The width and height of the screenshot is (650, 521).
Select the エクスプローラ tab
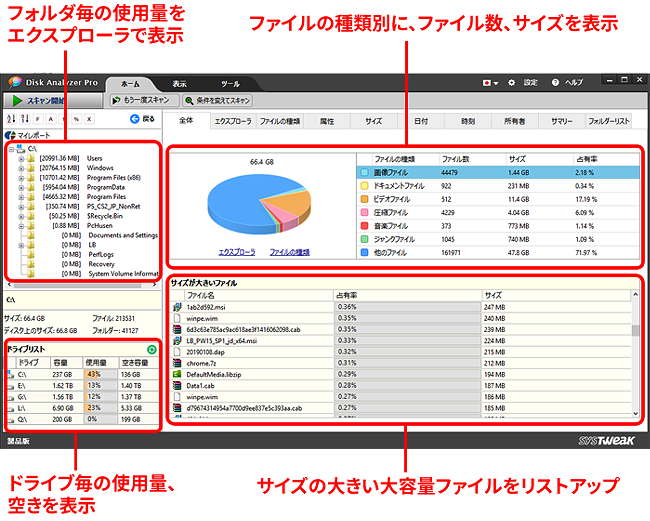233,121
